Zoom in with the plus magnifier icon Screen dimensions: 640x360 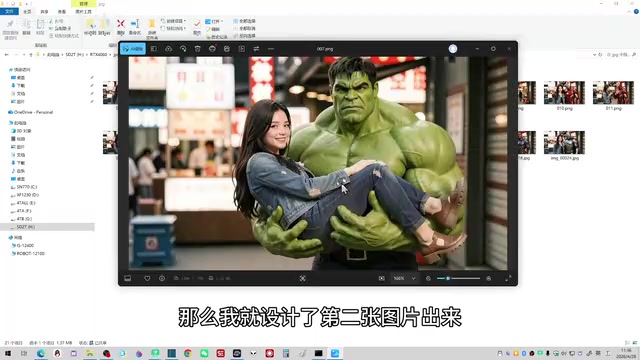pyautogui.click(x=489, y=278)
